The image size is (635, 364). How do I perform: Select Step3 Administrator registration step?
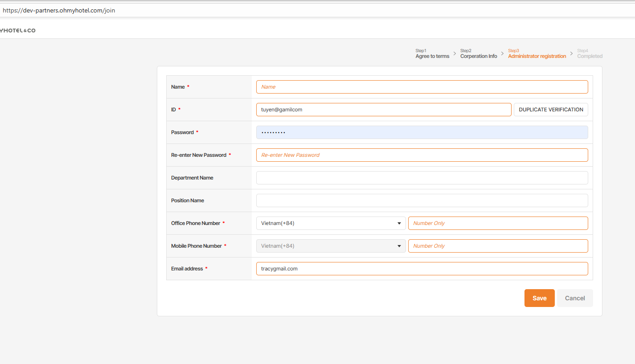pos(537,54)
